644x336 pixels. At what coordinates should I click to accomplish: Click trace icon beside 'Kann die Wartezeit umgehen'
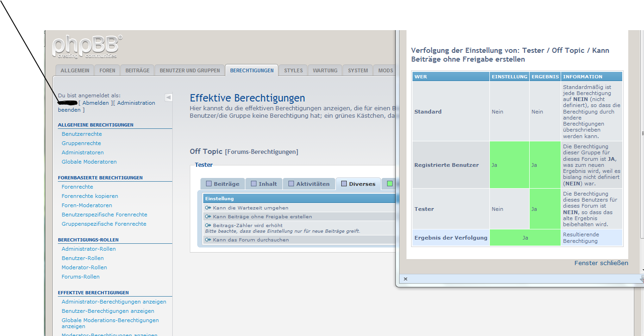[x=208, y=208]
